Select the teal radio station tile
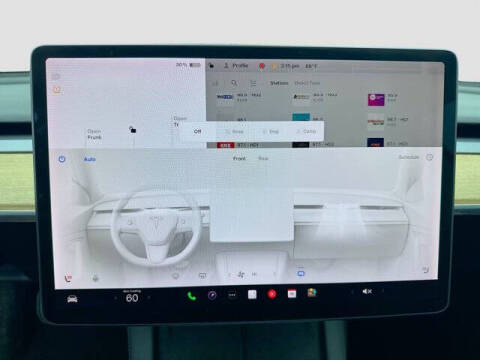Image resolution: width=480 pixels, height=360 pixels. click(x=301, y=117)
